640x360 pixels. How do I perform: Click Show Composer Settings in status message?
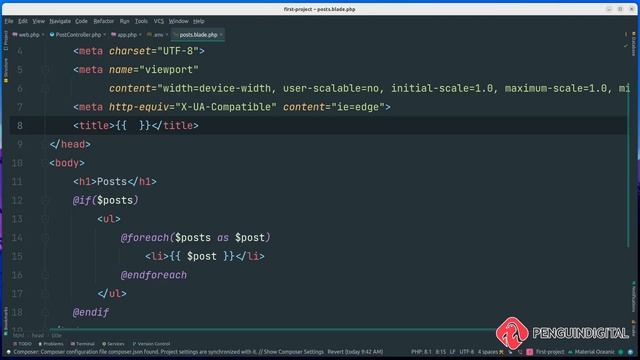[293, 352]
